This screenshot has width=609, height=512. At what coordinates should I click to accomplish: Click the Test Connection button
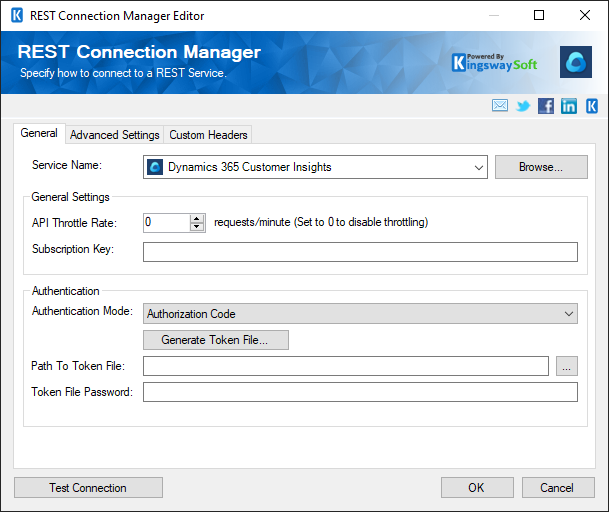click(x=88, y=488)
